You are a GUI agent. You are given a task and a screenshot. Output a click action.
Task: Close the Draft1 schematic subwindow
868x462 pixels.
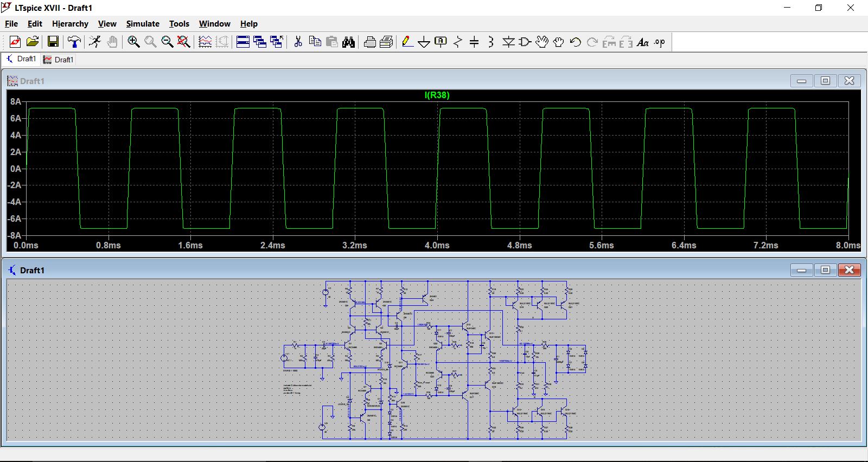pos(850,269)
